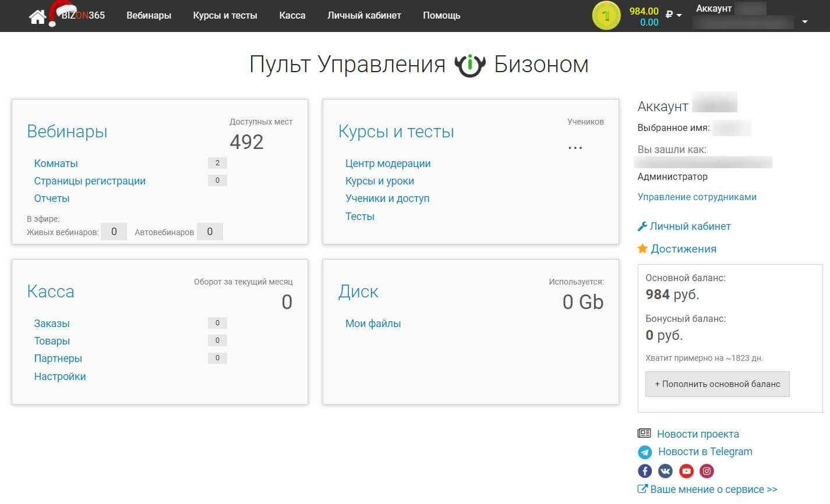Click the home icon in the navbar
Screen dimensions: 830x504
coord(37,16)
